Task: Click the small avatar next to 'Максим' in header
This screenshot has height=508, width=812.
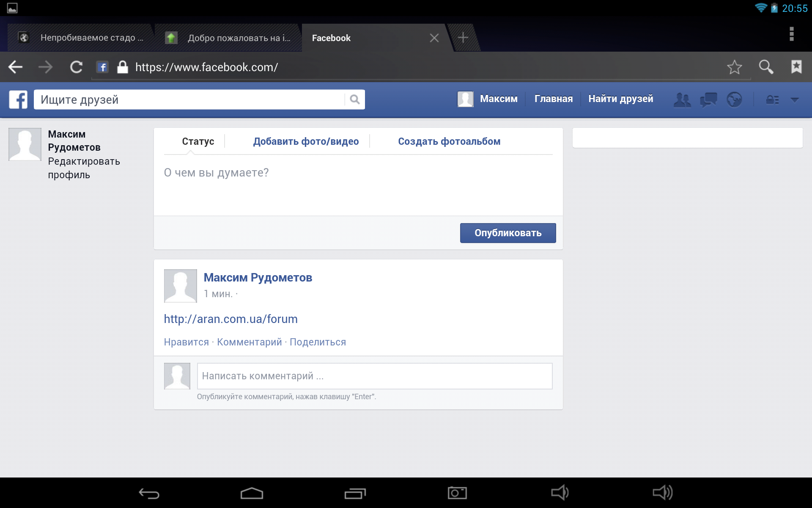Action: [x=465, y=99]
